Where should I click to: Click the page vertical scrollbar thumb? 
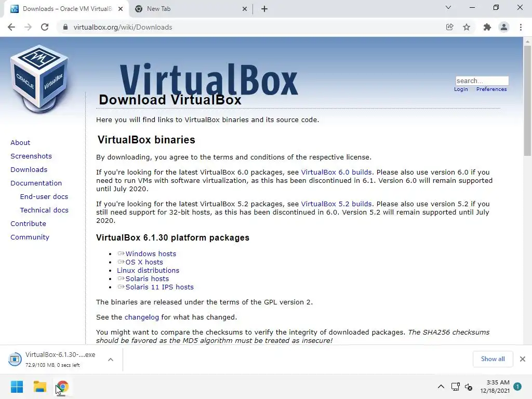527,101
